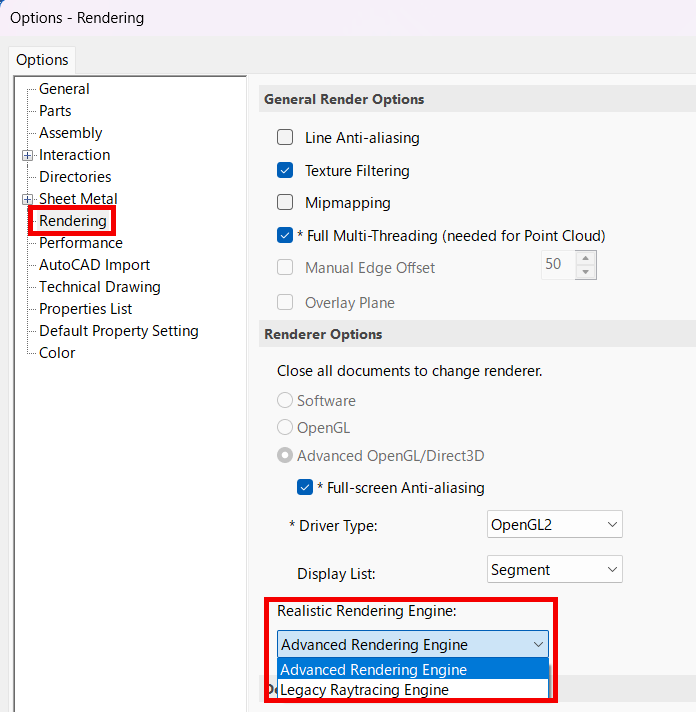Expand the Sheet Metal tree node
The height and width of the screenshot is (712, 696).
27,199
